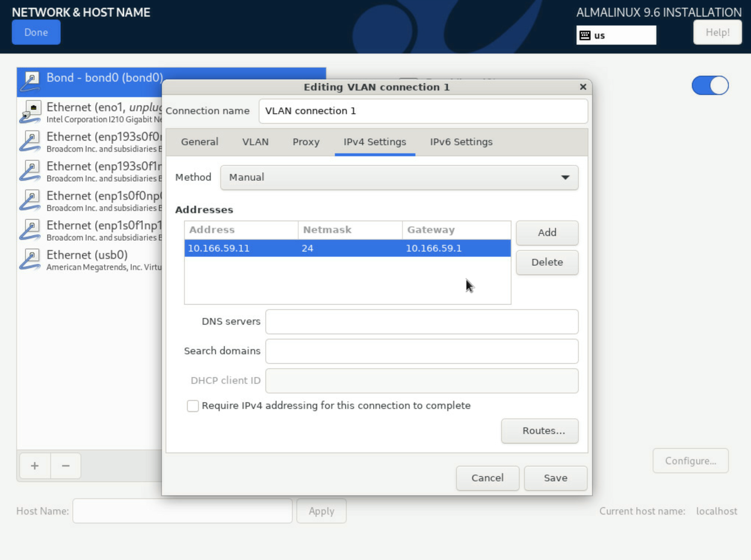This screenshot has width=751, height=560.
Task: Click the Gateway column header
Action: point(457,230)
